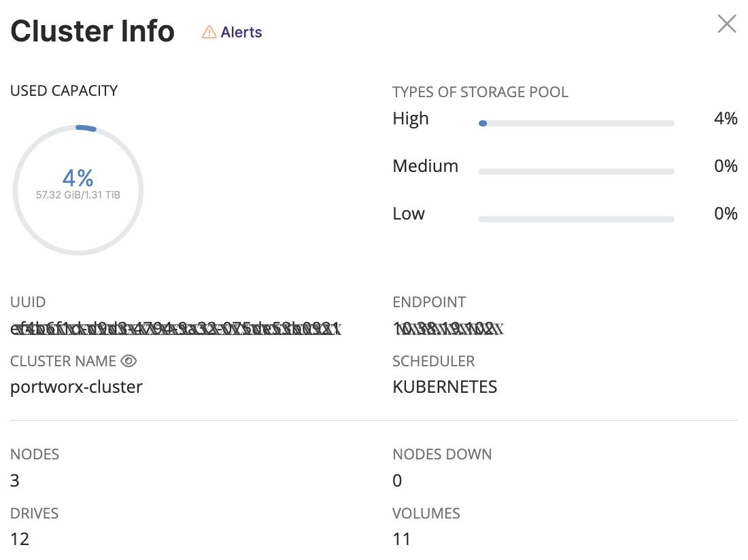Click the Low storage pool progress bar

click(x=576, y=219)
